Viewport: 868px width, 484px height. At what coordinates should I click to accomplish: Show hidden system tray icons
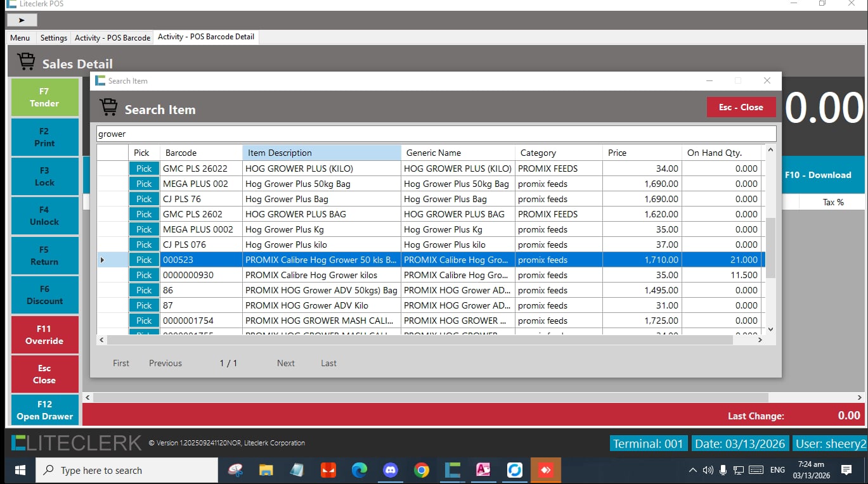tap(693, 470)
